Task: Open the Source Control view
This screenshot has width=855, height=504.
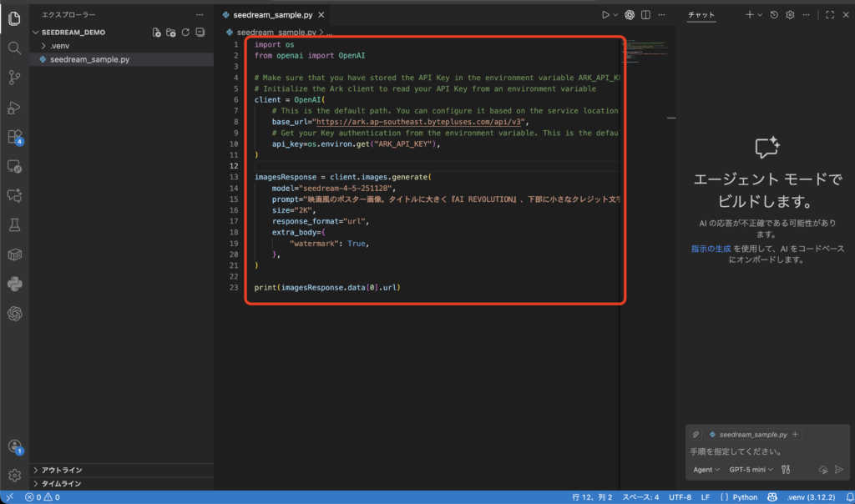Action: tap(14, 78)
